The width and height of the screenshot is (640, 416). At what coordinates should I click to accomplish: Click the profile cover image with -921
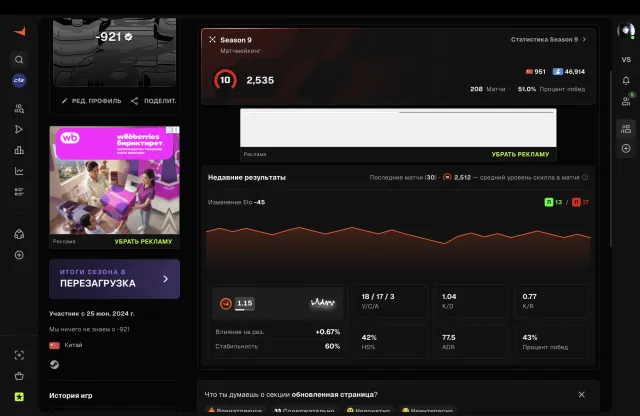[x=114, y=51]
